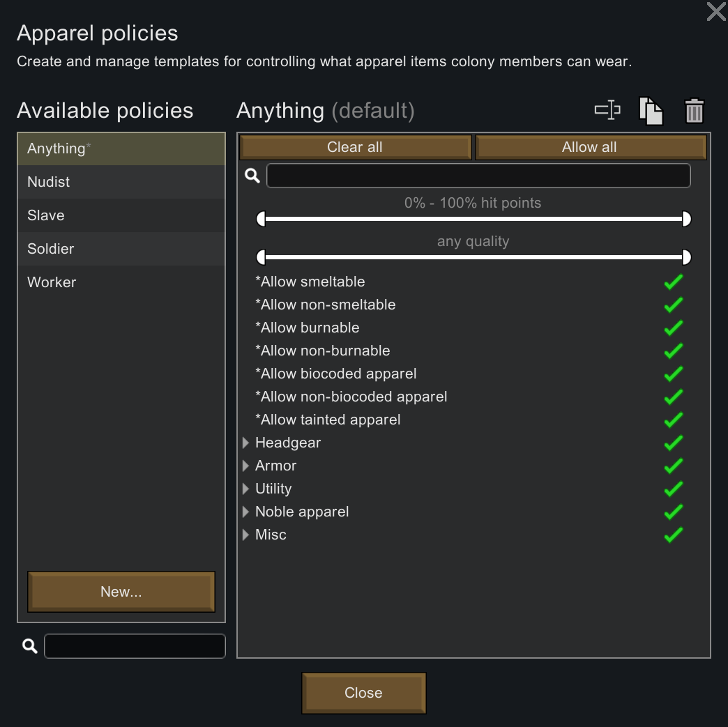Viewport: 728px width, 727px height.
Task: Click the apparel filter search field
Action: [478, 176]
